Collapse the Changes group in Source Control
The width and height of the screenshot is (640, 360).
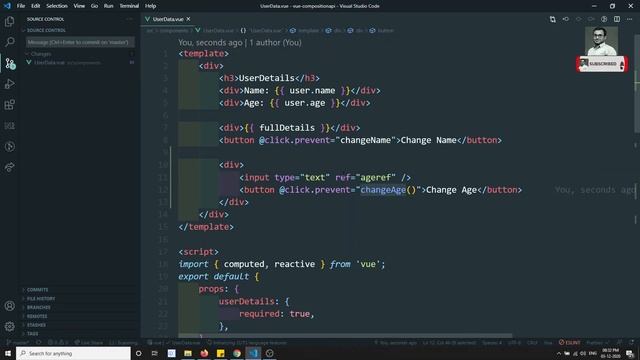click(x=41, y=54)
